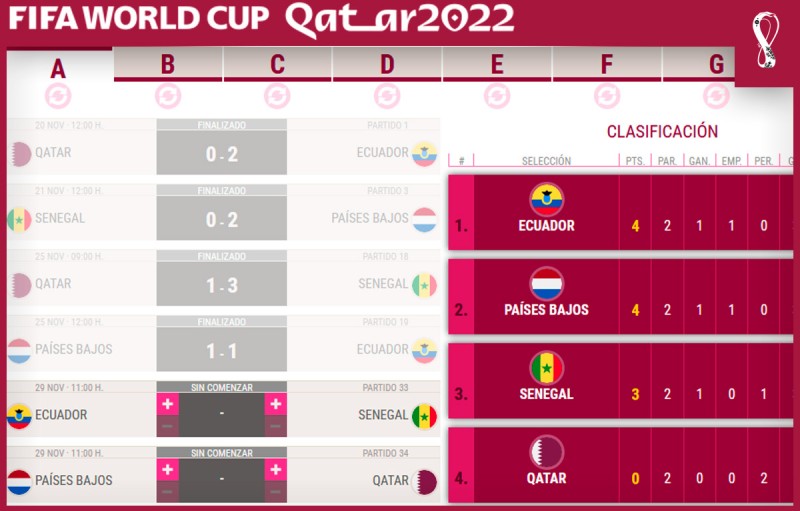
Task: Increase Ecuador goals in match 33
Action: tap(167, 404)
